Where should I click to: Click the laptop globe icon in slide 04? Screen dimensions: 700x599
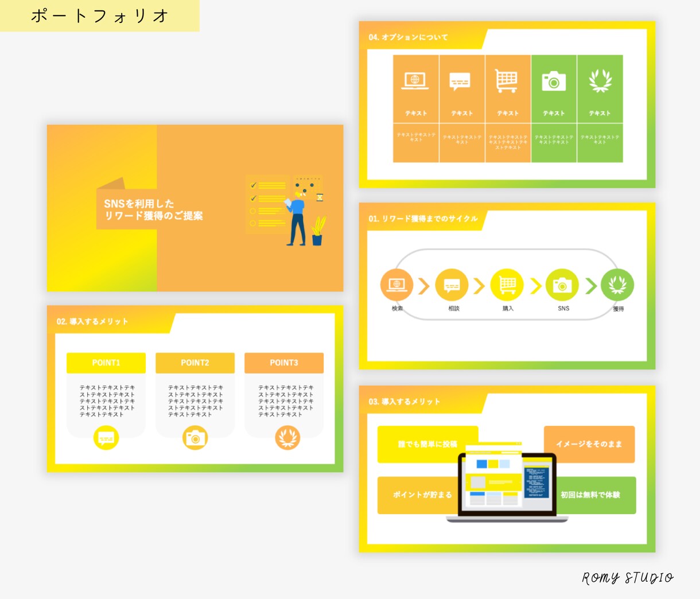pyautogui.click(x=415, y=81)
